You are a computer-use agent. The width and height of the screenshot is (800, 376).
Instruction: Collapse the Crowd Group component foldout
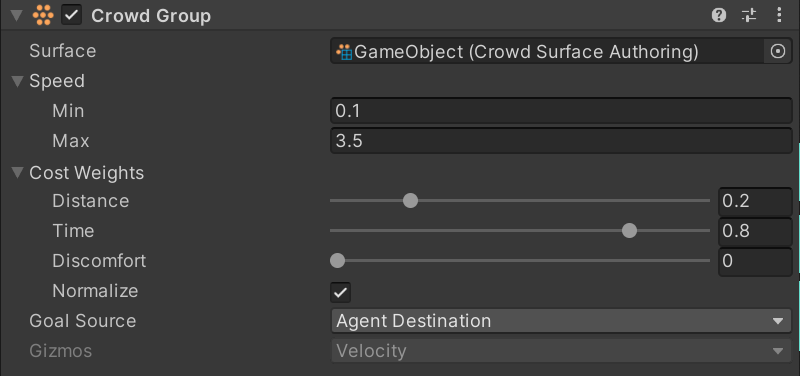tap(16, 15)
